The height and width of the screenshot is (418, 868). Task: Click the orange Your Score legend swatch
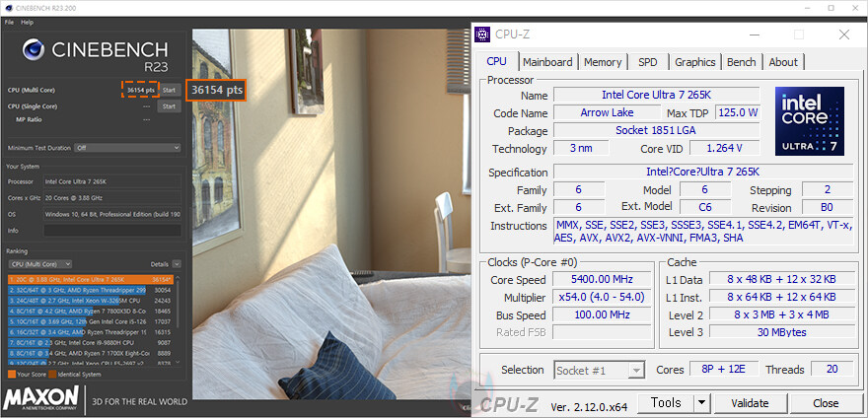(x=12, y=375)
